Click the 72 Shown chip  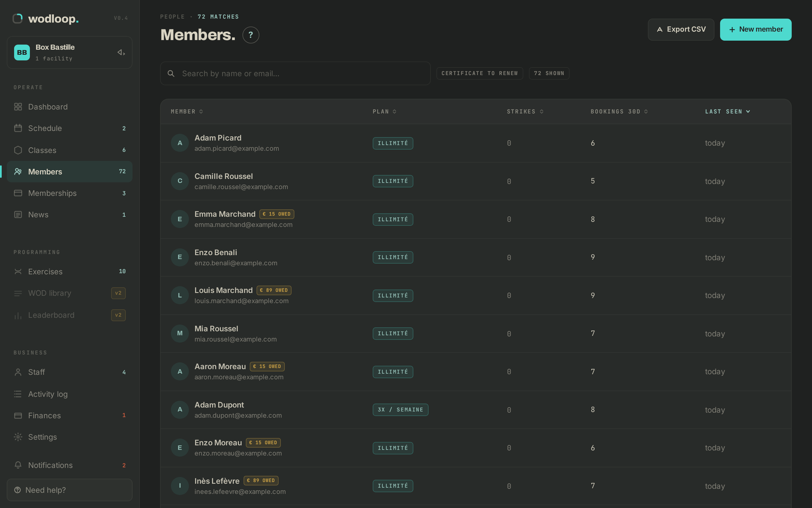[549, 73]
